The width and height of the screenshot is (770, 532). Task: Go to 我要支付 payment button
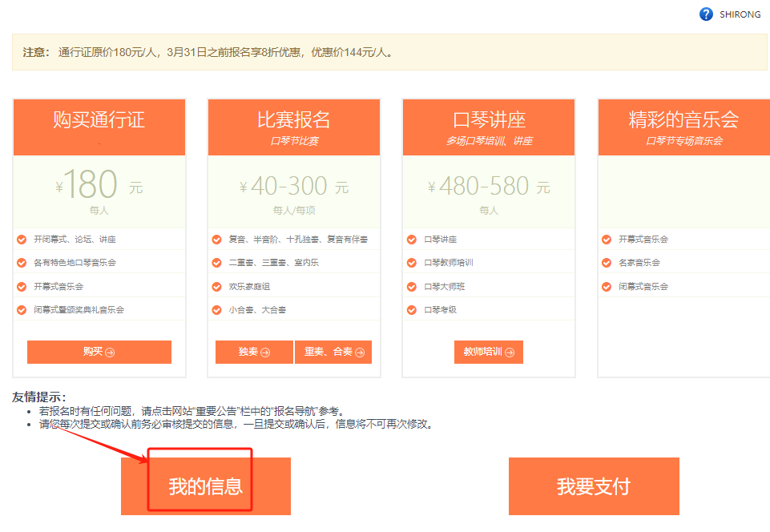(x=594, y=486)
